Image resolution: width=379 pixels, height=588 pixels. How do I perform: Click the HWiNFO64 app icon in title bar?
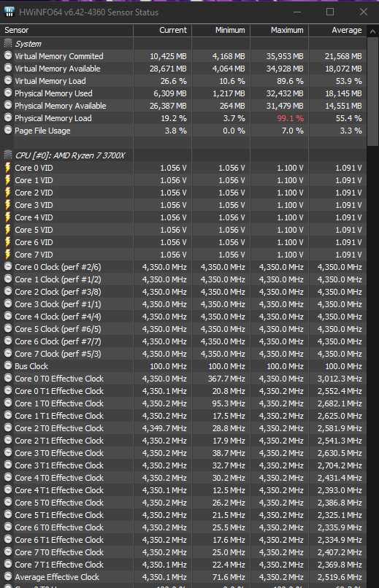9,12
